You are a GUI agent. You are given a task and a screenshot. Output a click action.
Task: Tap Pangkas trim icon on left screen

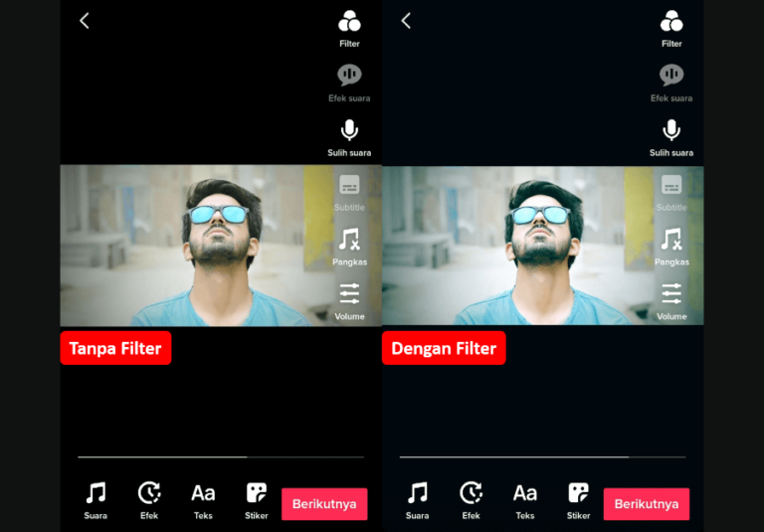point(349,247)
